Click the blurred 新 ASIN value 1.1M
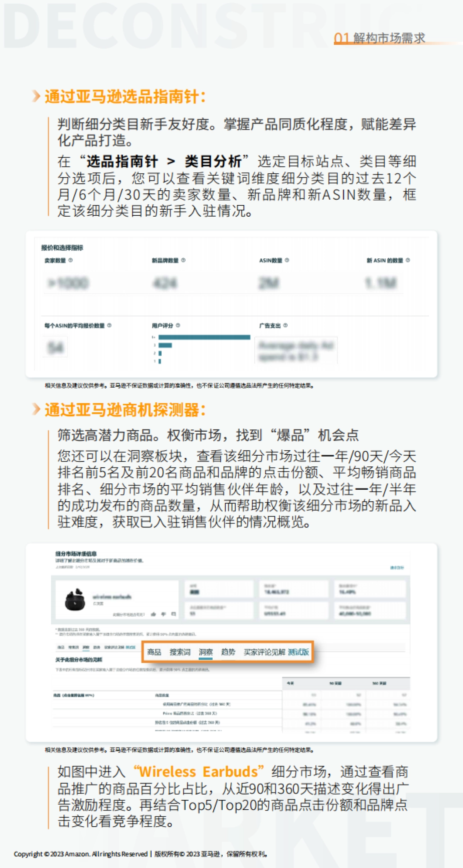Viewport: 463px width, 868px height. click(381, 283)
